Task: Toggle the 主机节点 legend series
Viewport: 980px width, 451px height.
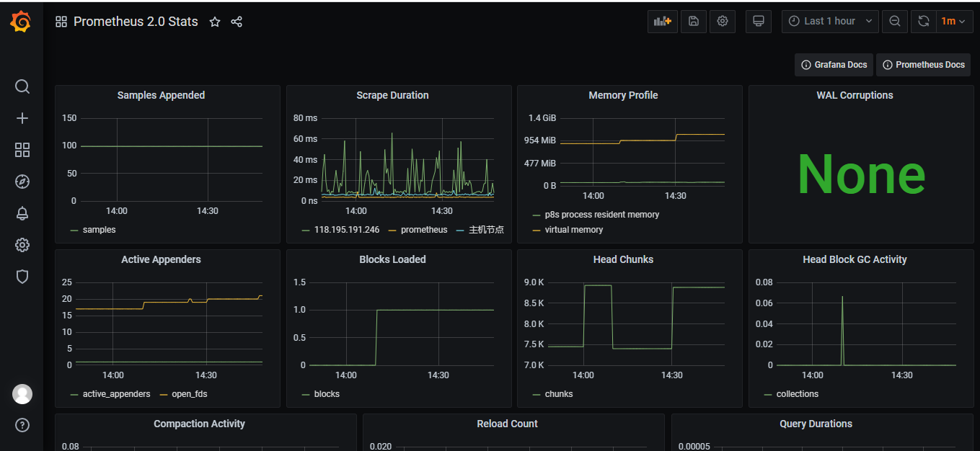Action: point(486,230)
